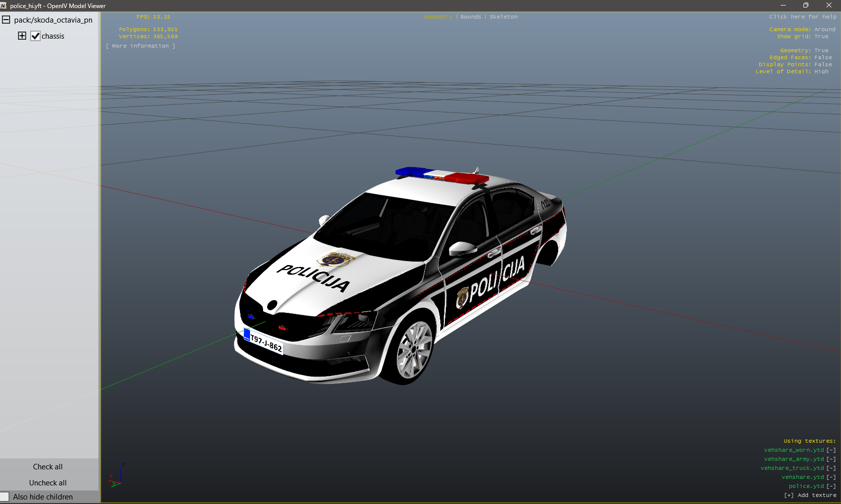Expand the More information section
The width and height of the screenshot is (841, 504).
(141, 46)
